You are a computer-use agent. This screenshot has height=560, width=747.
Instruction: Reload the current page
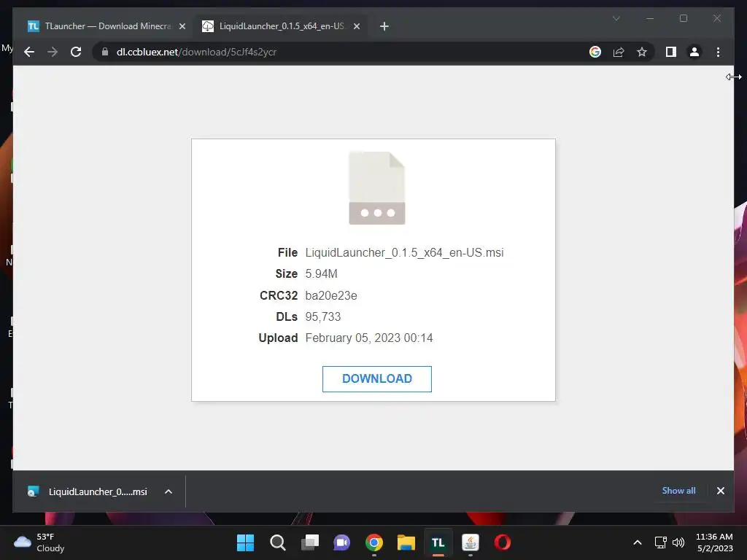(x=76, y=52)
